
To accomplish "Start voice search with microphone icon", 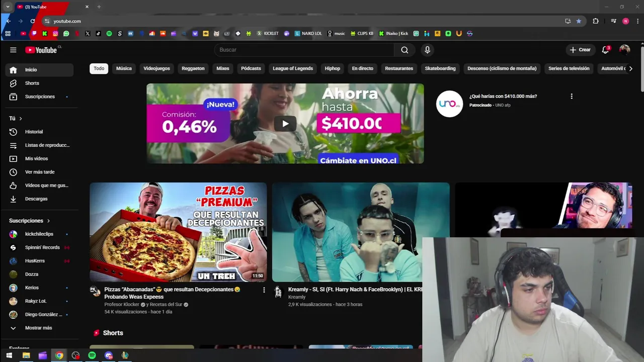I will pyautogui.click(x=427, y=50).
